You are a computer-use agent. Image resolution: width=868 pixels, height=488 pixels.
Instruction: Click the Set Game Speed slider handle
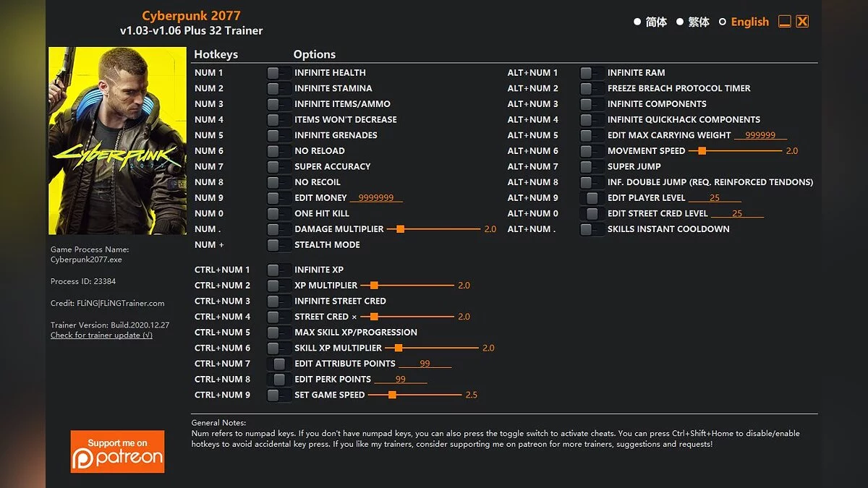coord(392,395)
